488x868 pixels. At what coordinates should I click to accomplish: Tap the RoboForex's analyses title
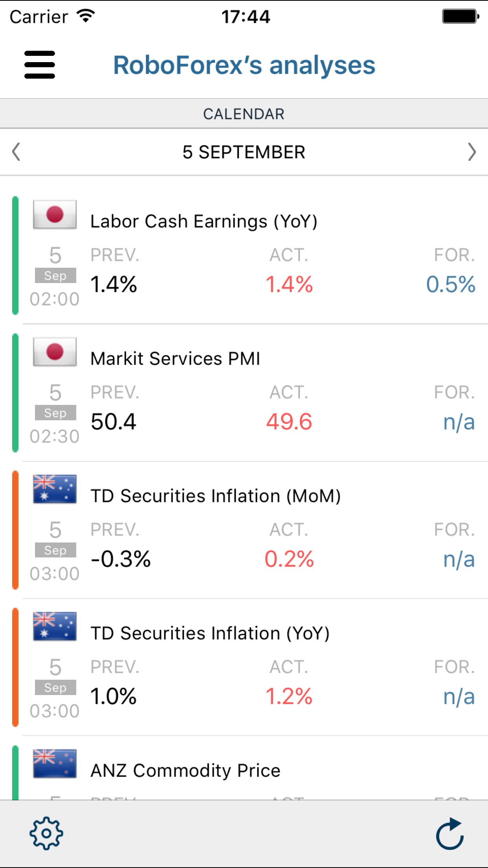tap(244, 65)
